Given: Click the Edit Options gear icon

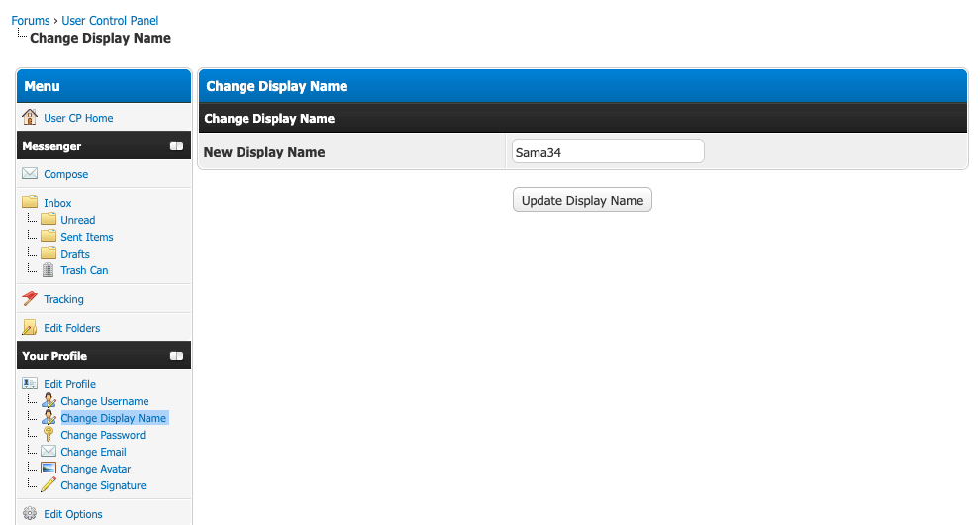Looking at the screenshot, I should tap(30, 514).
